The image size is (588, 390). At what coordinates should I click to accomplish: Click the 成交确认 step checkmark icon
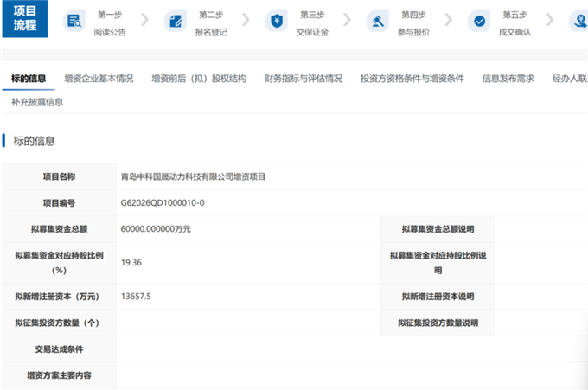click(479, 21)
